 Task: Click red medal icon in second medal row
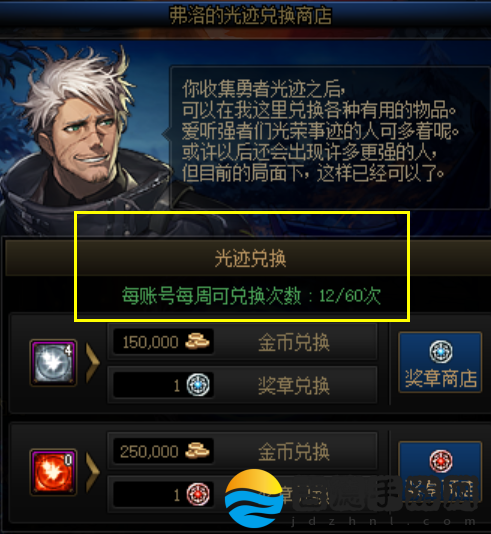point(198,494)
